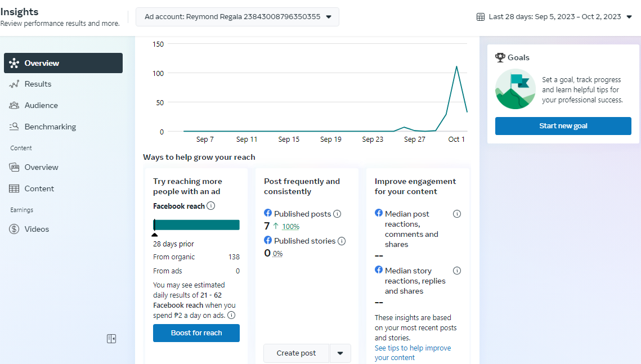Expand the Create post dropdown arrow

coord(340,353)
